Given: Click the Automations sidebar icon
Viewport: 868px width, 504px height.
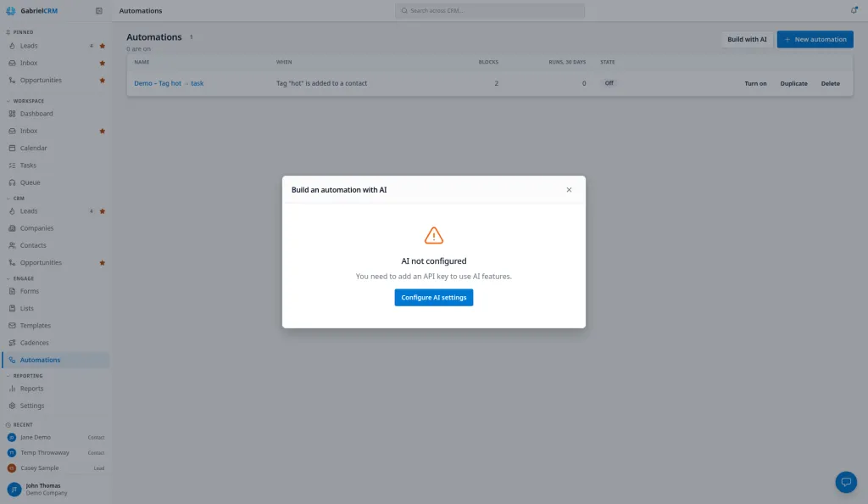Looking at the screenshot, I should (12, 360).
